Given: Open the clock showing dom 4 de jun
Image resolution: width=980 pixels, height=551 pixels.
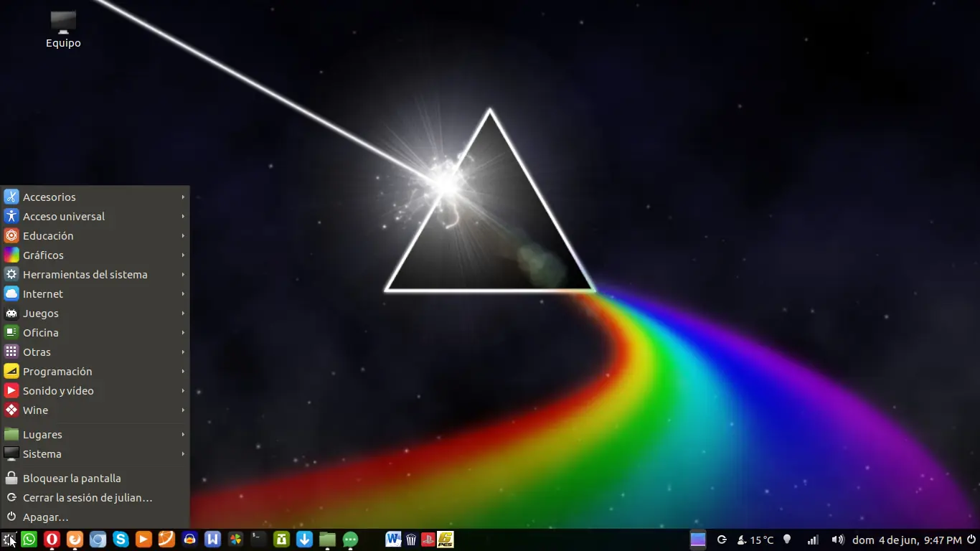Looking at the screenshot, I should (907, 540).
